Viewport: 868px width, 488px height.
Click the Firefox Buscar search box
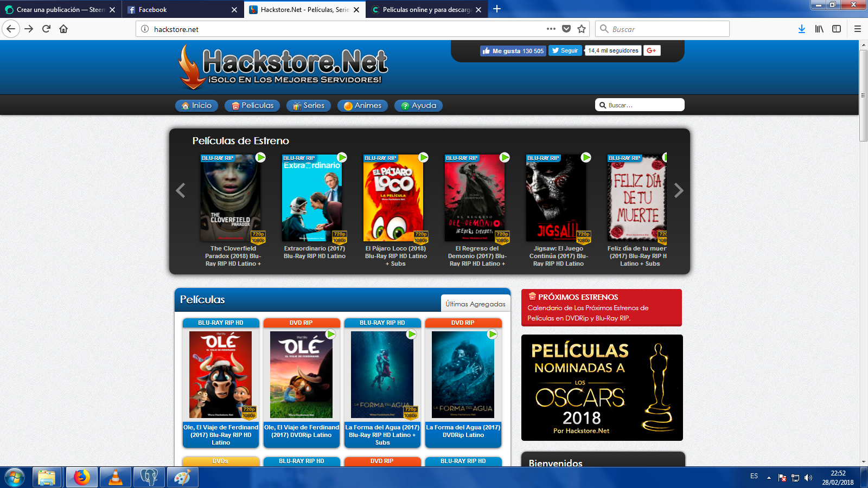click(x=662, y=29)
